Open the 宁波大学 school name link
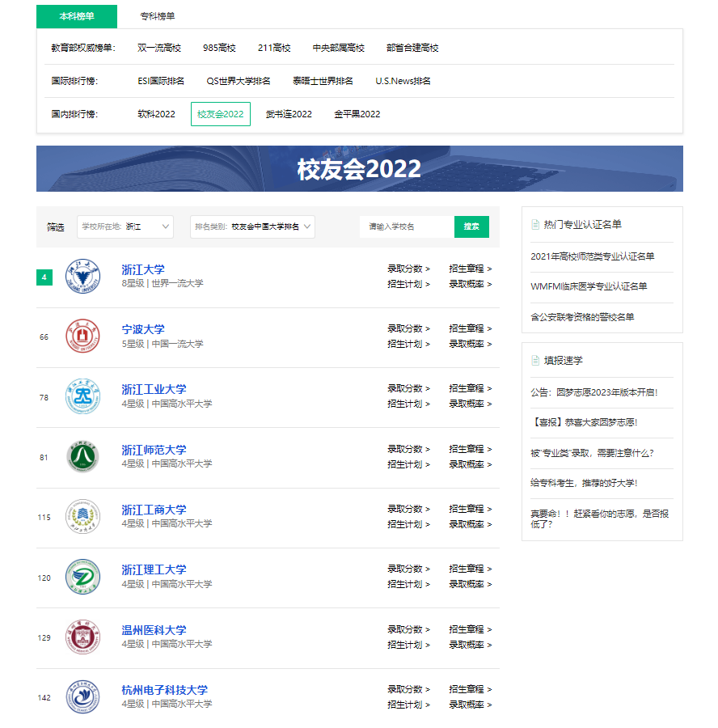 click(143, 329)
